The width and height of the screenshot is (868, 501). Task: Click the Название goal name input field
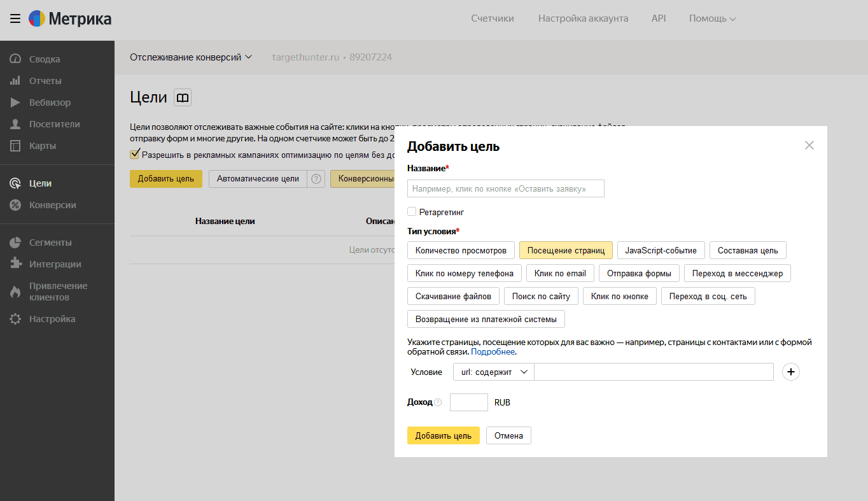(x=505, y=188)
